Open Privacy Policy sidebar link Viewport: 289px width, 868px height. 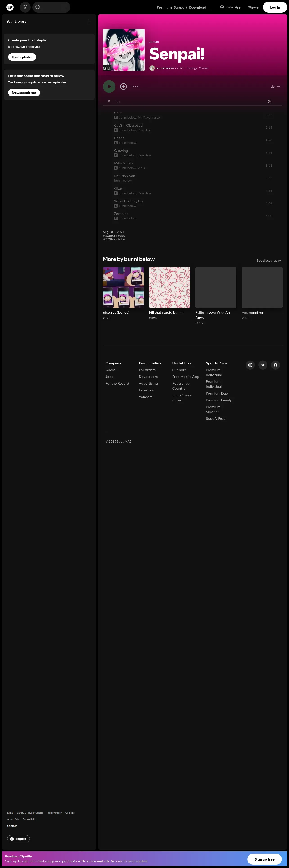click(54, 813)
